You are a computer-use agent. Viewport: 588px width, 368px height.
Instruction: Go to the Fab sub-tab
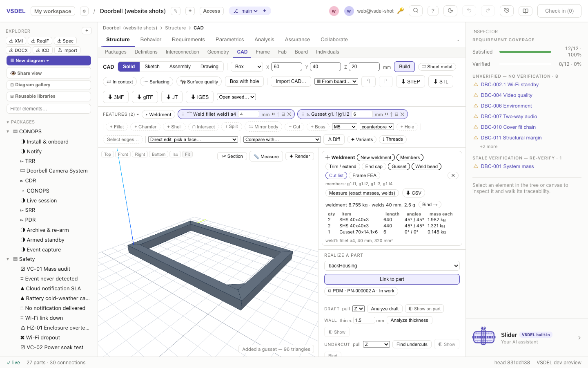(282, 52)
